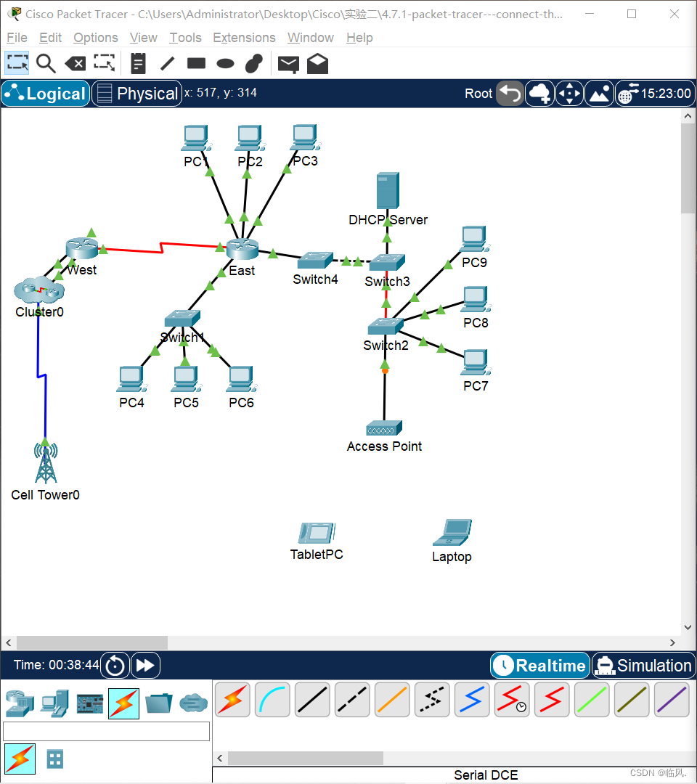Select Multiuser Connection cloud category icon
Viewport: 697px width, 784px height.
click(x=194, y=703)
